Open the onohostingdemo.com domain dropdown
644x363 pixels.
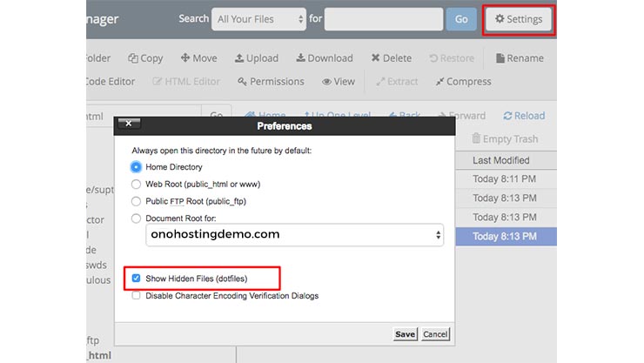295,235
